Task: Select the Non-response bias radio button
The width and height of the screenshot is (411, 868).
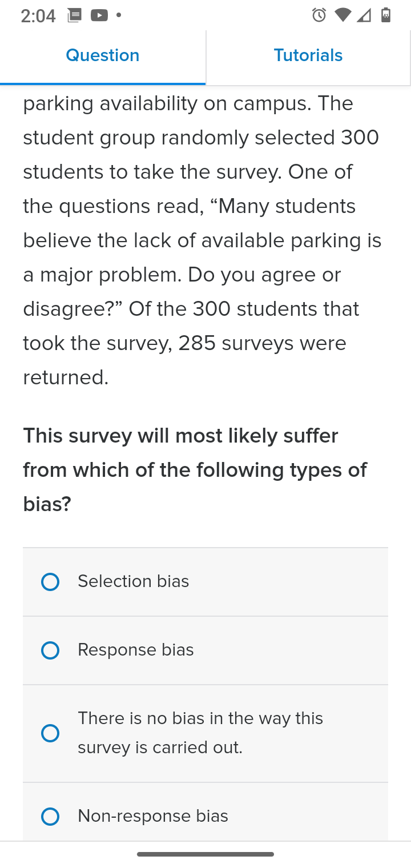Action: point(50,817)
